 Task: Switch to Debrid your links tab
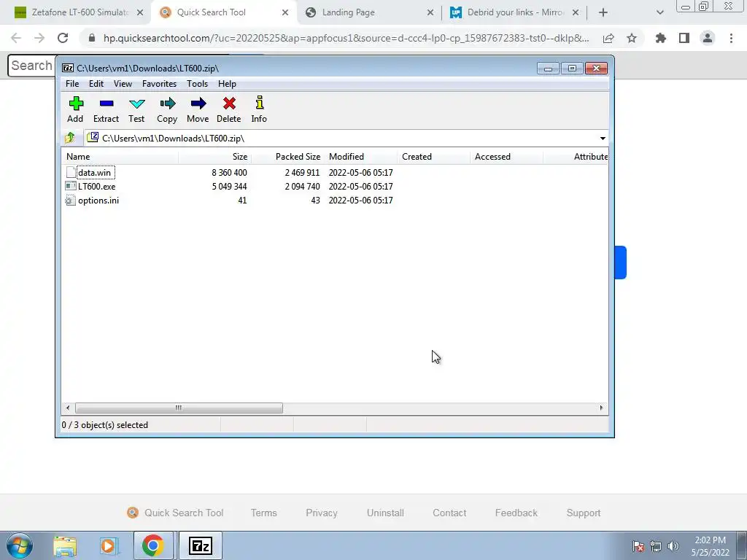[x=514, y=12]
